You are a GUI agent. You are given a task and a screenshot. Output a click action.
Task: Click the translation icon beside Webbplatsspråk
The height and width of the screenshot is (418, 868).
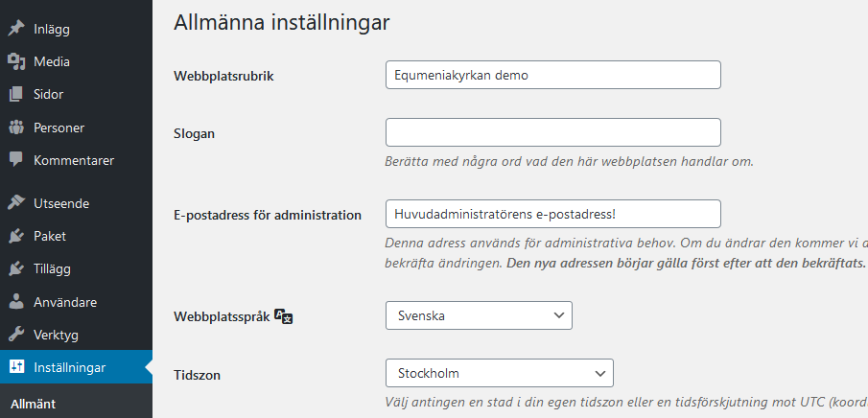coord(284,316)
